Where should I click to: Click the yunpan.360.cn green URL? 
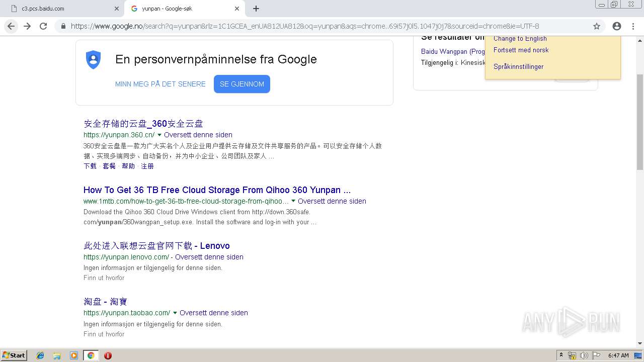119,135
